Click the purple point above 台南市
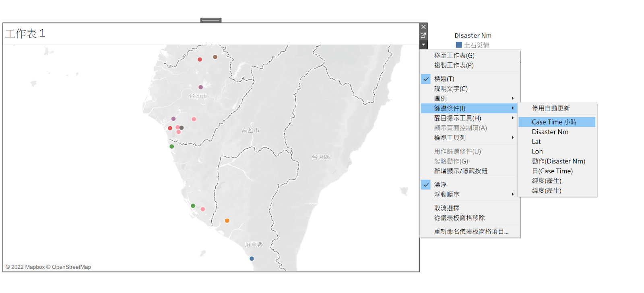This screenshot has height=293, width=644. tap(200, 87)
